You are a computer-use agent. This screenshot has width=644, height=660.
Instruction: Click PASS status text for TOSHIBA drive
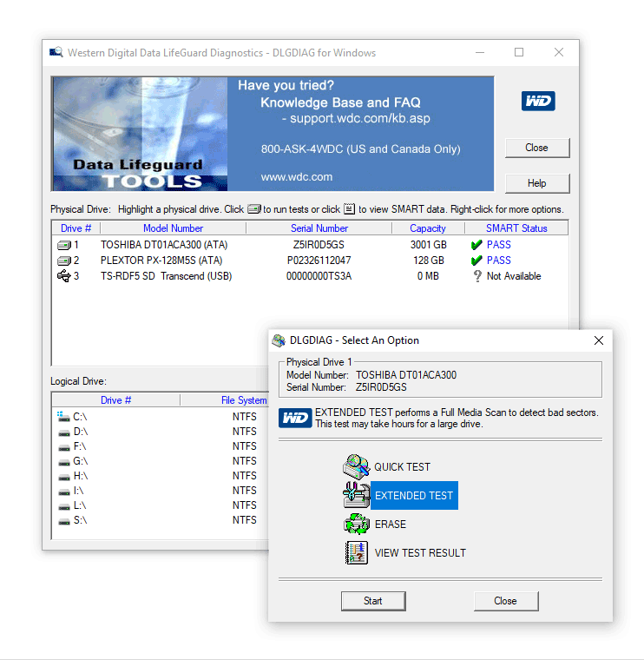(x=498, y=245)
